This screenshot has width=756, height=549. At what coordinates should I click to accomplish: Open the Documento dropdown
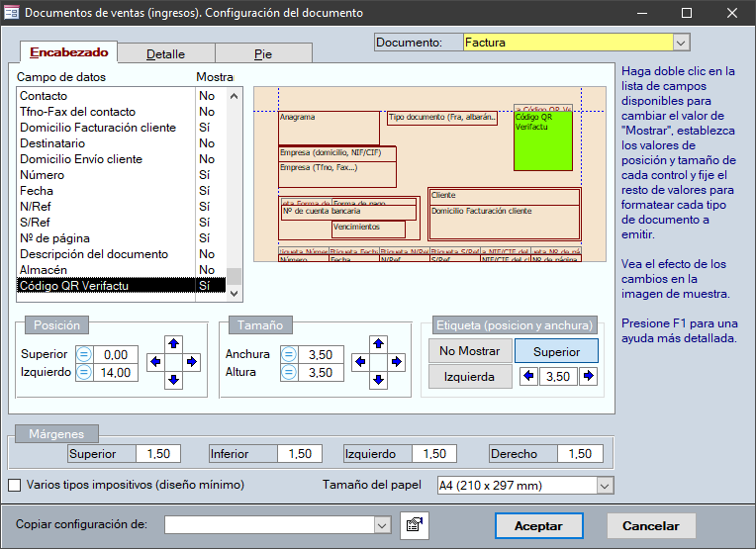(680, 43)
